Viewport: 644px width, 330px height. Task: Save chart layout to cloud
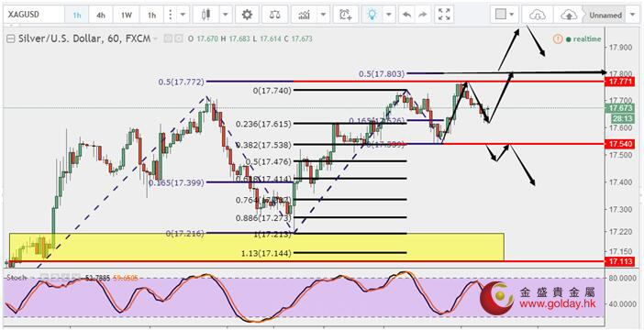point(568,16)
